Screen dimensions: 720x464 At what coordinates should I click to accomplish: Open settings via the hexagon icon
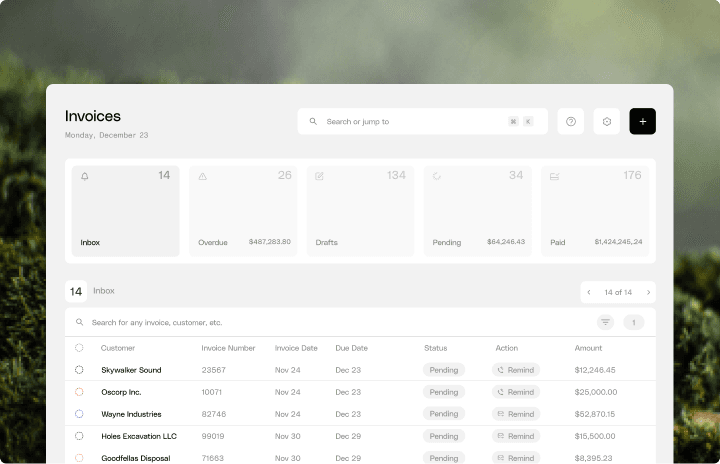(x=606, y=121)
